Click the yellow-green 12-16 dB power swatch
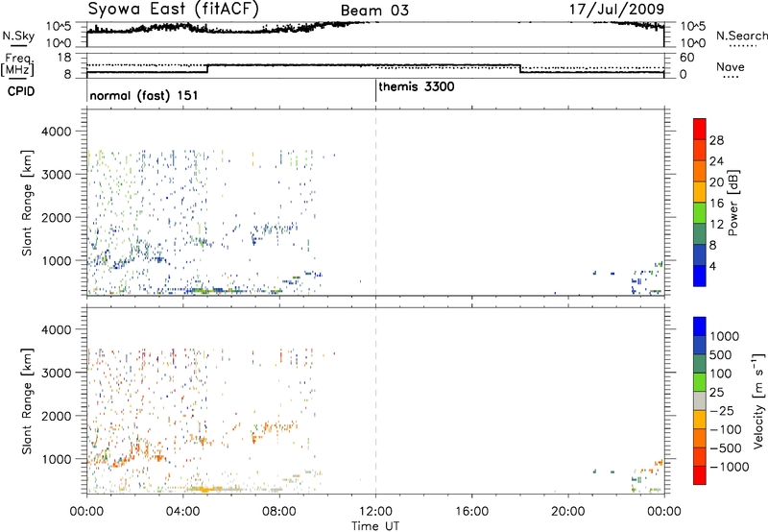Viewport: 768px width, 532px height. [x=700, y=212]
